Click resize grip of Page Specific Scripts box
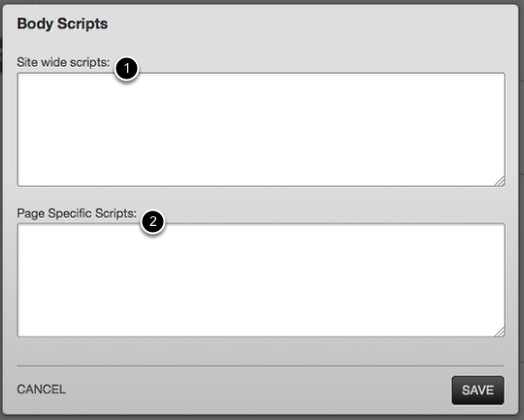524x420 pixels. 500,332
